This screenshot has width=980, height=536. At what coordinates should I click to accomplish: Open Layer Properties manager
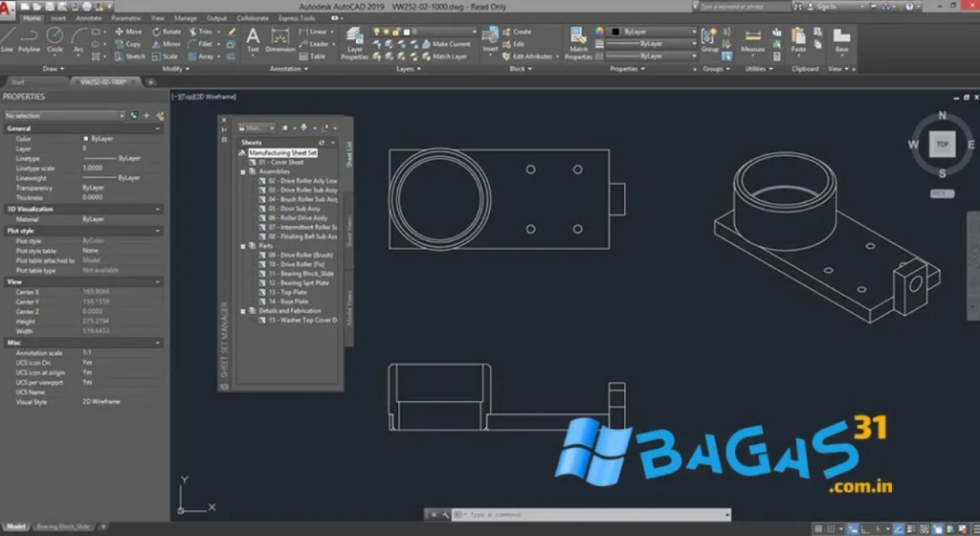(x=354, y=43)
